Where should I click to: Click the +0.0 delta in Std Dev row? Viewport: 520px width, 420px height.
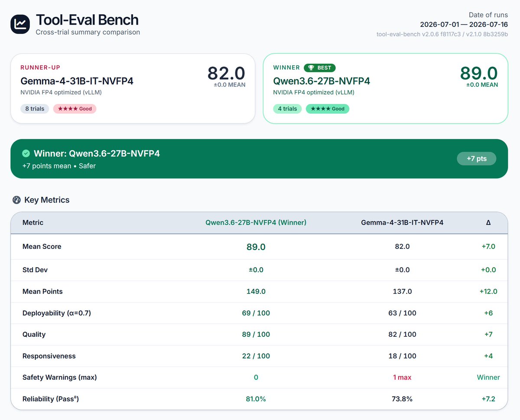coord(488,270)
